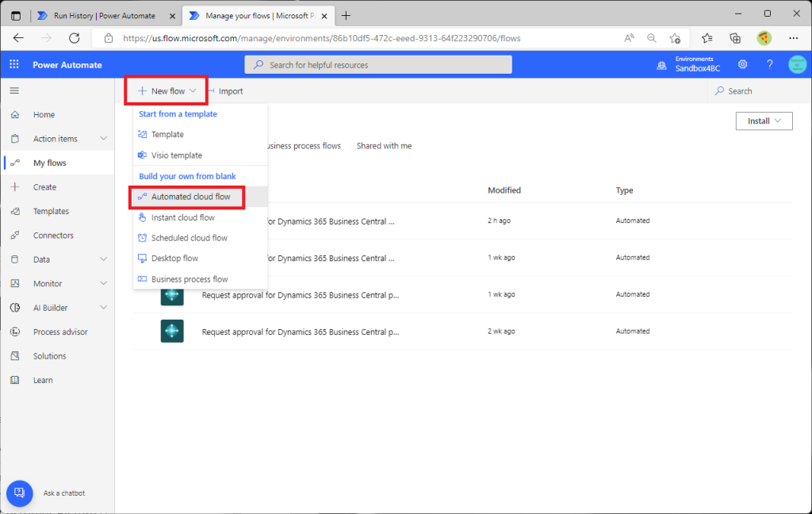Open the browser tab actions menu icon
This screenshot has width=812, height=514.
click(16, 16)
